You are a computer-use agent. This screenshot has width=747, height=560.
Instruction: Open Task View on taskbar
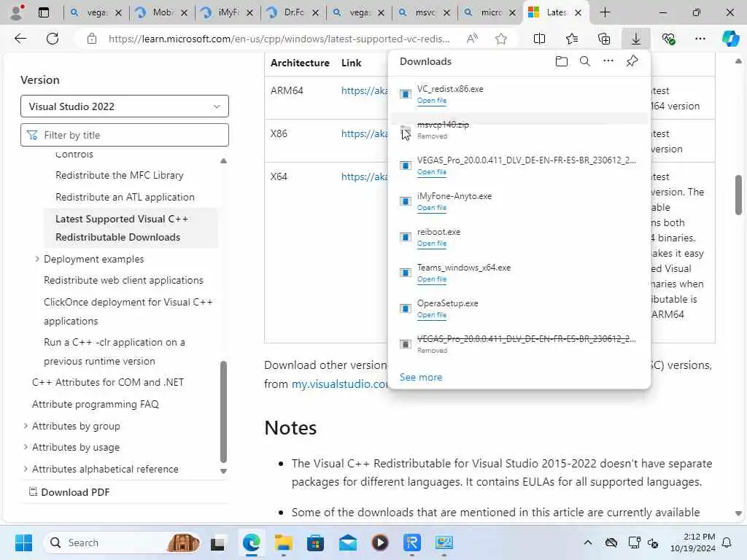tap(217, 542)
